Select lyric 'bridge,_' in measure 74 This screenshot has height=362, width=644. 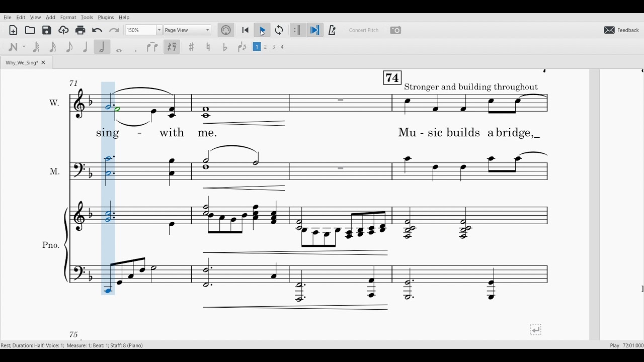click(518, 133)
